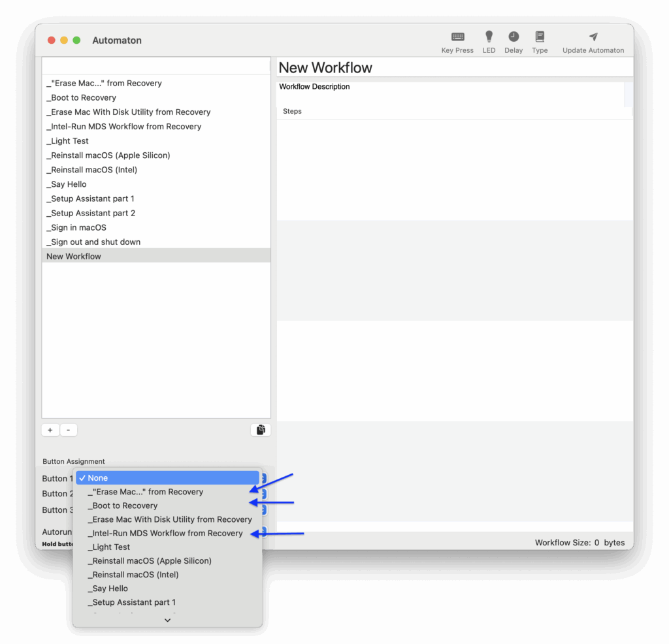The height and width of the screenshot is (644, 669).
Task: Select _"Erase Mac..." from Recovery in workflow list
Action: coord(156,83)
